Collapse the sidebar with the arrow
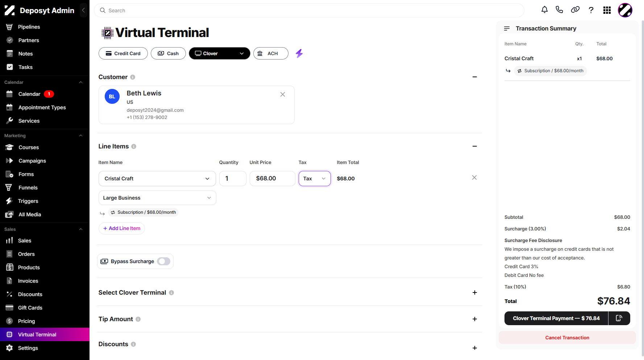This screenshot has width=644, height=360. click(83, 10)
